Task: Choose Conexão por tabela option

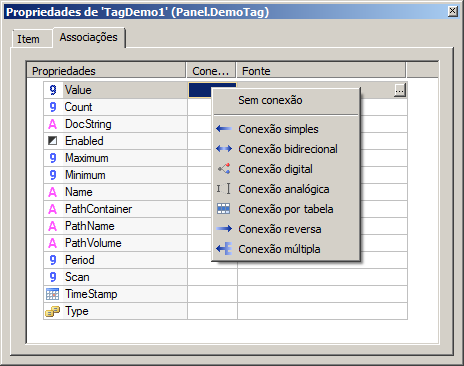Action: click(286, 209)
